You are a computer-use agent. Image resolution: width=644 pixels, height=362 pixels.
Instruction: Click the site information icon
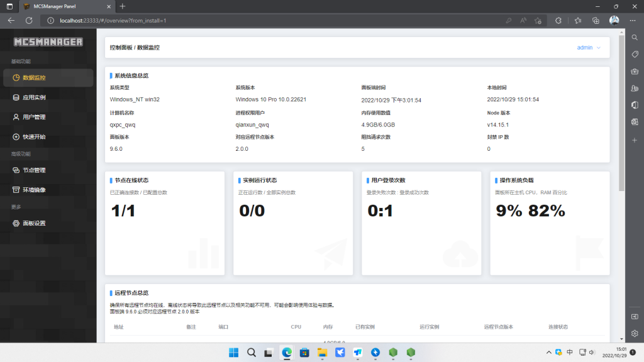coord(50,21)
